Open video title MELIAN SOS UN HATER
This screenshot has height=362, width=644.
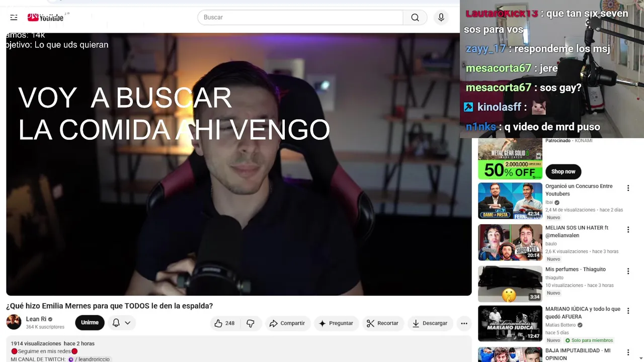click(x=577, y=231)
